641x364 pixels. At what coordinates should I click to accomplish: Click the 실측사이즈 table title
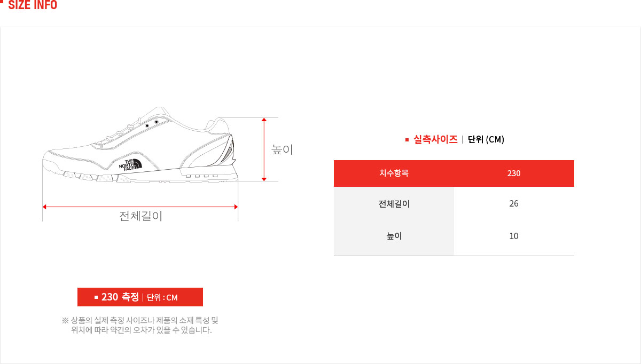(x=435, y=139)
